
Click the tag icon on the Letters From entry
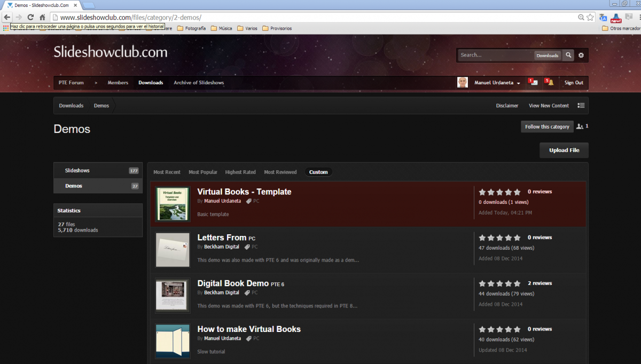(247, 247)
